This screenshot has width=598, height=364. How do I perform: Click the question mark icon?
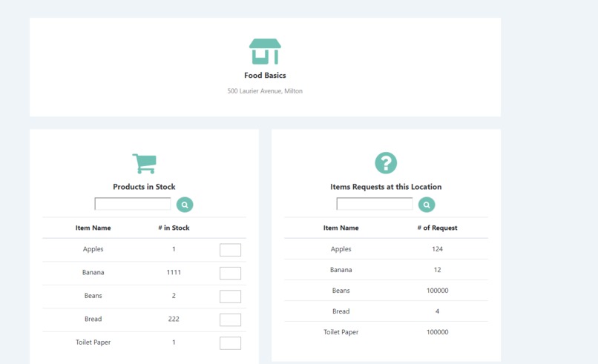tap(386, 163)
